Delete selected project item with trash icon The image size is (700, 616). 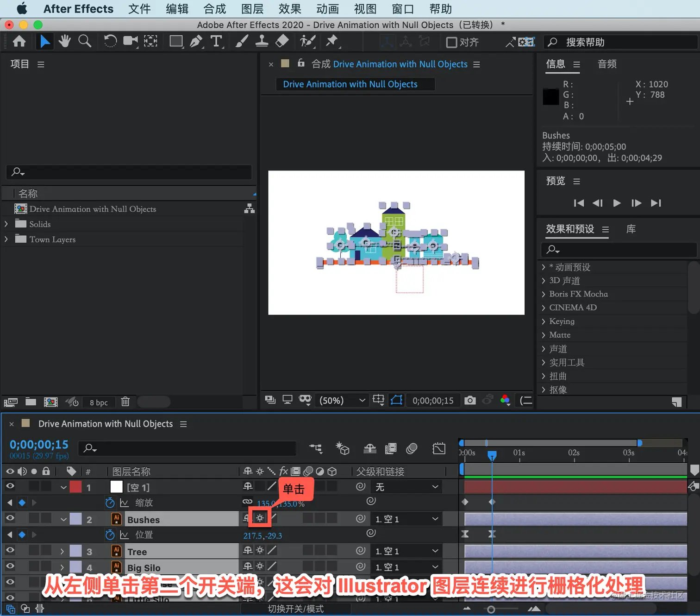(125, 402)
